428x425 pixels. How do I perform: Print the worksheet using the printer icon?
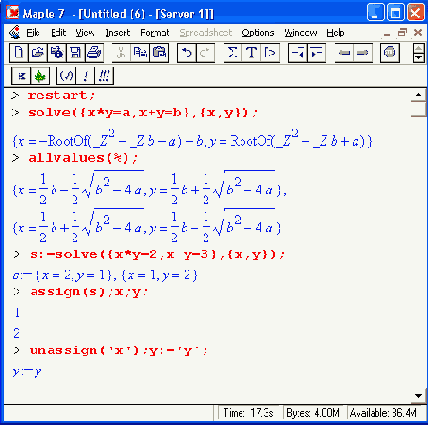94,53
